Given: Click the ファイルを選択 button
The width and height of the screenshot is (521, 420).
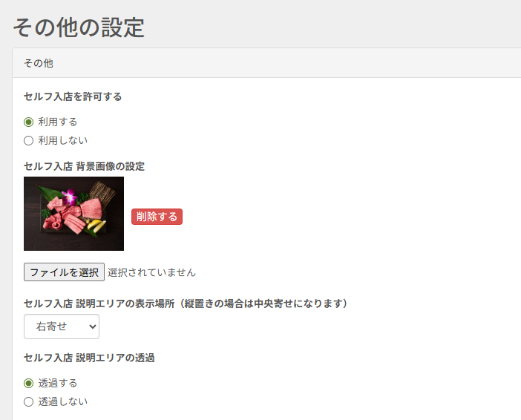Looking at the screenshot, I should coord(64,272).
